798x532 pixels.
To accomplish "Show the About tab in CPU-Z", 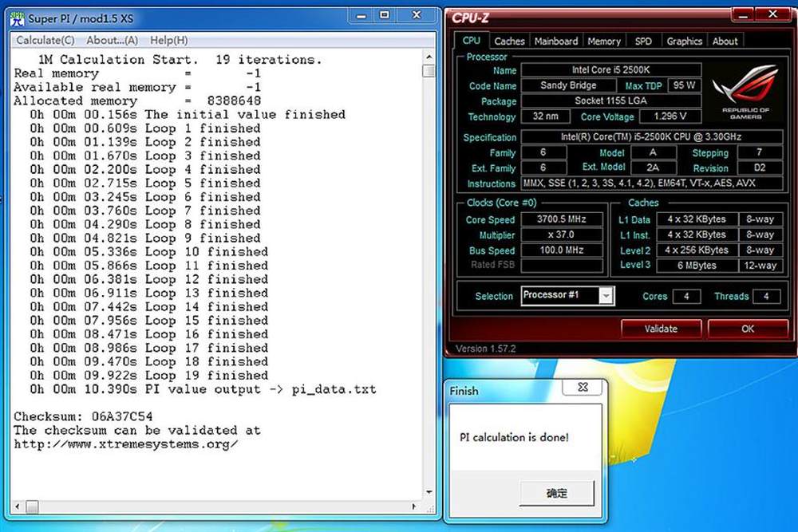I will pyautogui.click(x=725, y=41).
